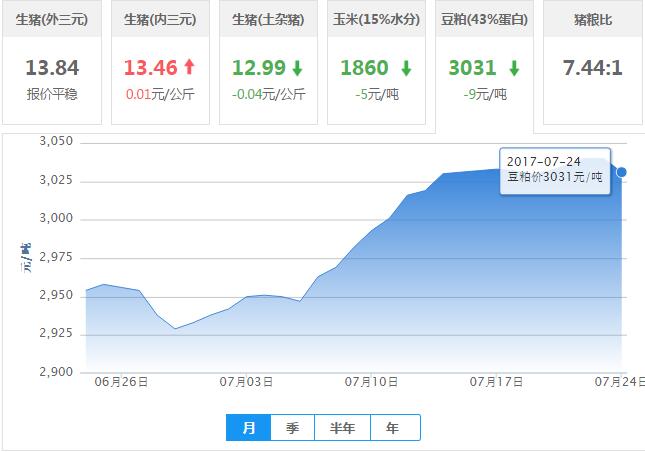Click the 2,900 y-axis label
Viewport: 645px width, 452px height.
click(x=56, y=372)
